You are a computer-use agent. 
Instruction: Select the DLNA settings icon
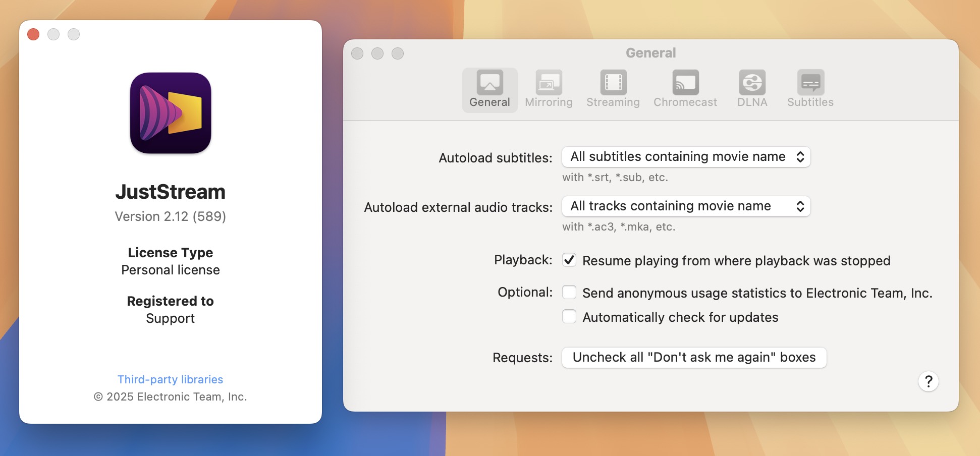752,82
